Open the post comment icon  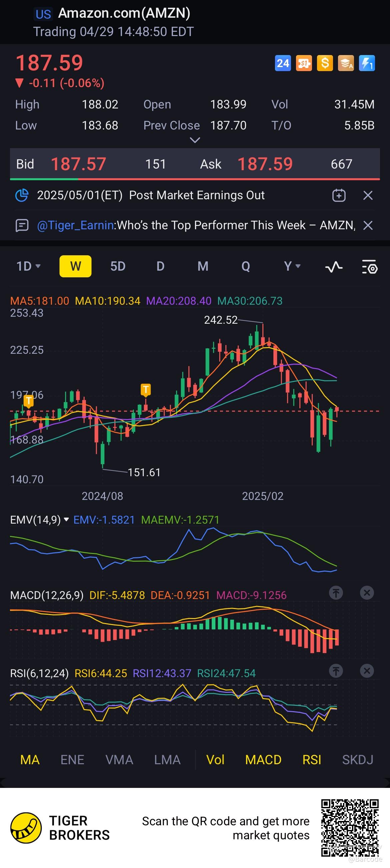pos(22,225)
